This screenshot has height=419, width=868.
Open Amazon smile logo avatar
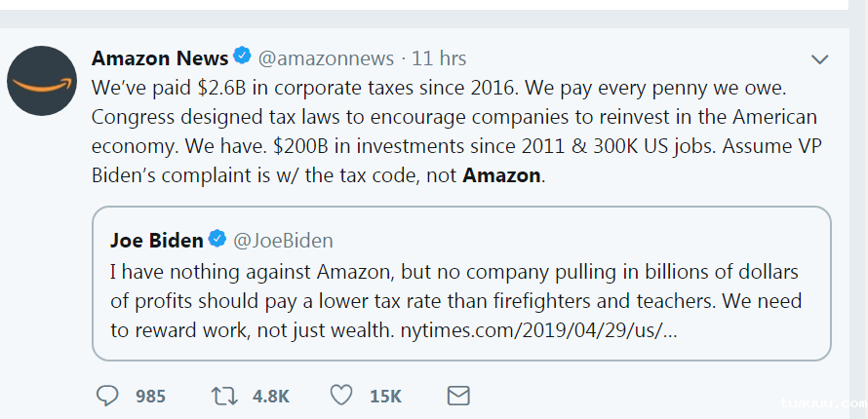[x=42, y=81]
